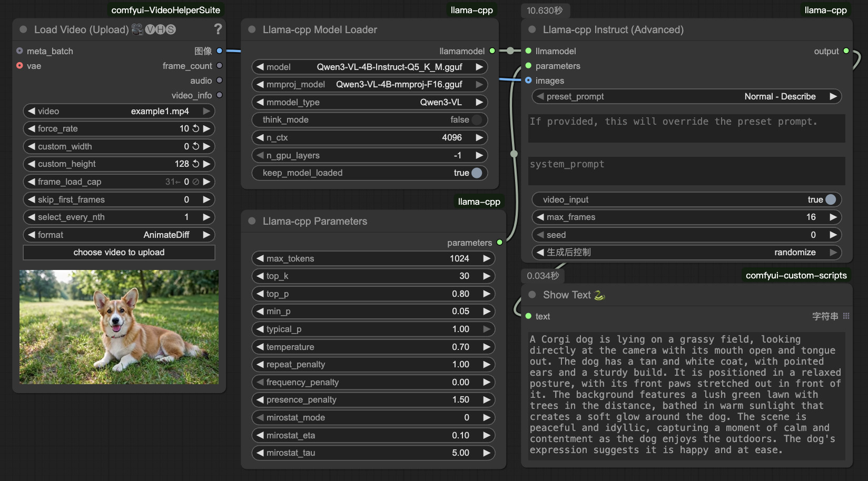The height and width of the screenshot is (481, 868).
Task: Increase top_p with right arrow
Action: pos(487,294)
